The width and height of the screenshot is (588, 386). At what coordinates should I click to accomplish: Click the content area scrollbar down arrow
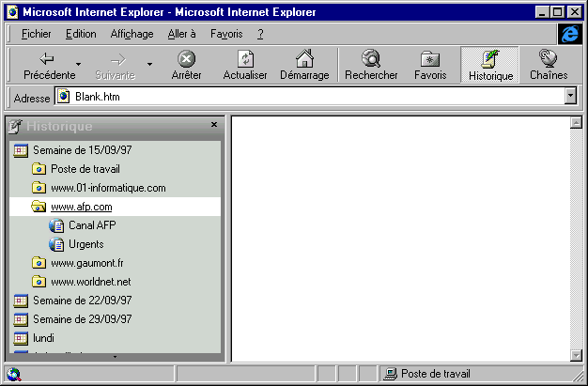click(576, 355)
